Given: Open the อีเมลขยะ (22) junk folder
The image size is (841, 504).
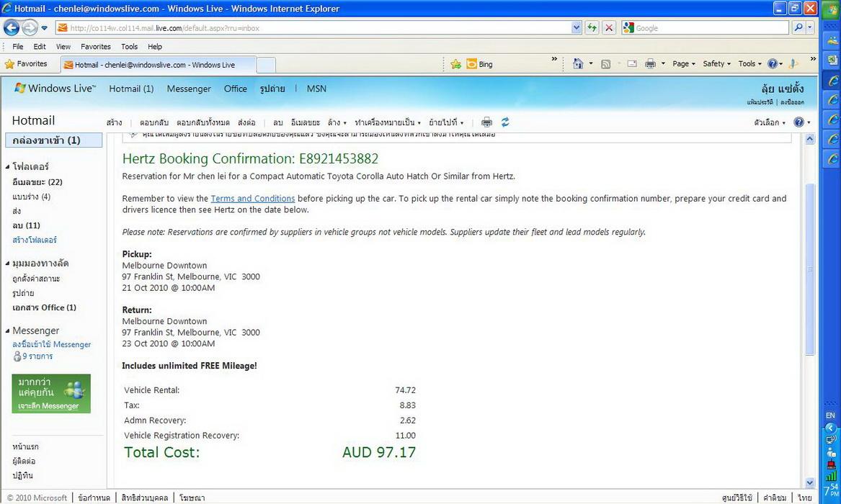Looking at the screenshot, I should 37,182.
